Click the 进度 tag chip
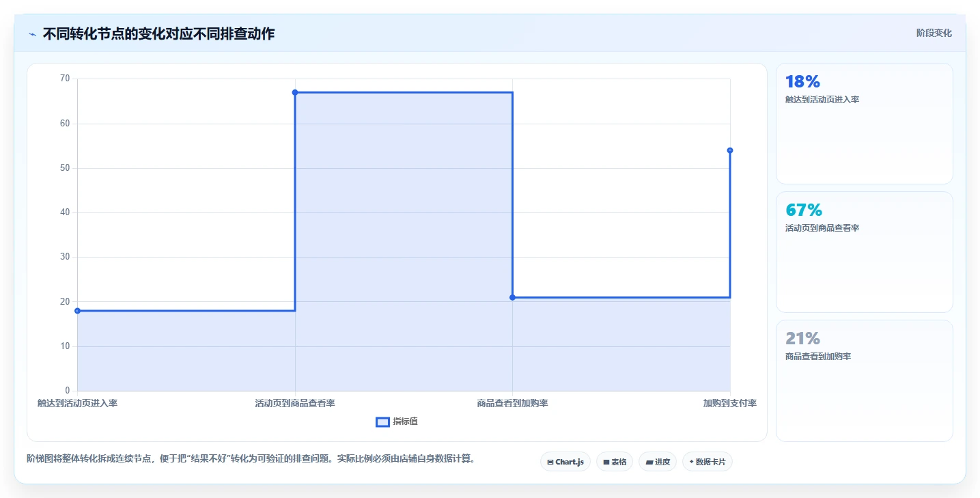980x498 pixels. click(658, 462)
